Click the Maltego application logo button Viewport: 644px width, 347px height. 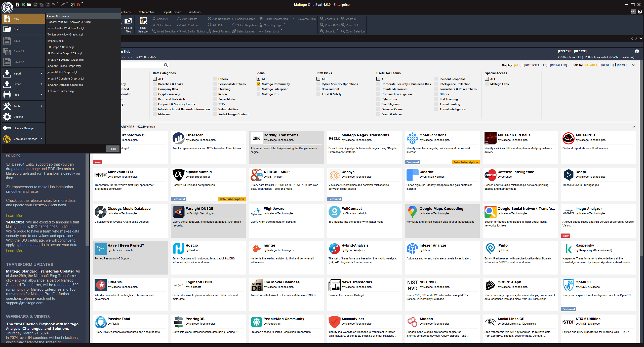pyautogui.click(x=7, y=7)
